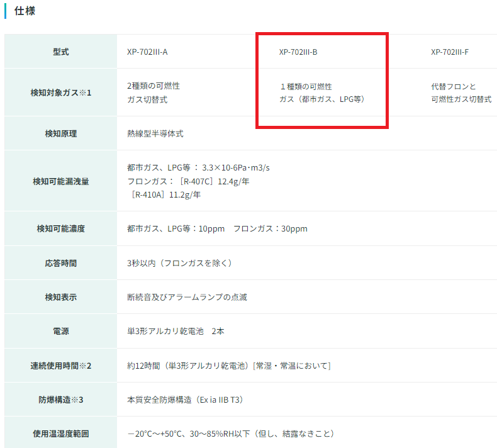Click the 検知原理 row label

[61, 133]
